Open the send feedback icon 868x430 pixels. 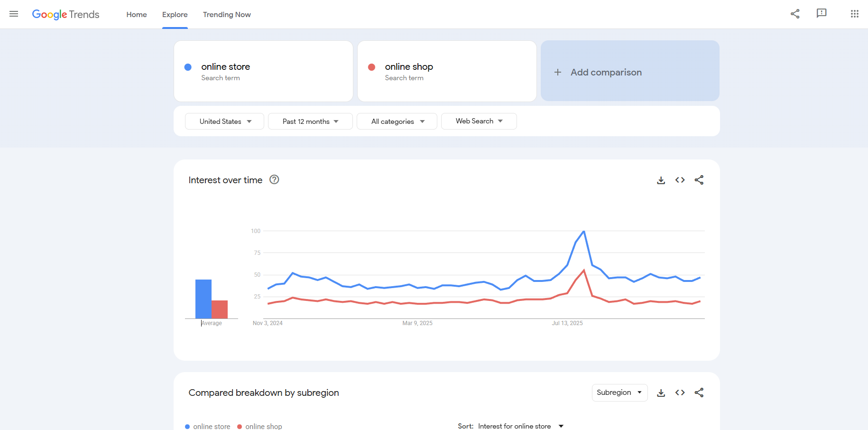[822, 13]
